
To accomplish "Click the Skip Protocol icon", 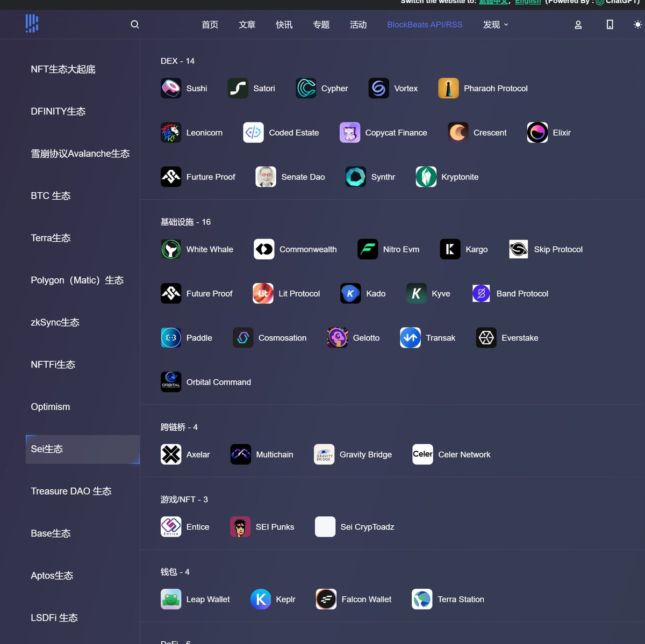I will 519,249.
